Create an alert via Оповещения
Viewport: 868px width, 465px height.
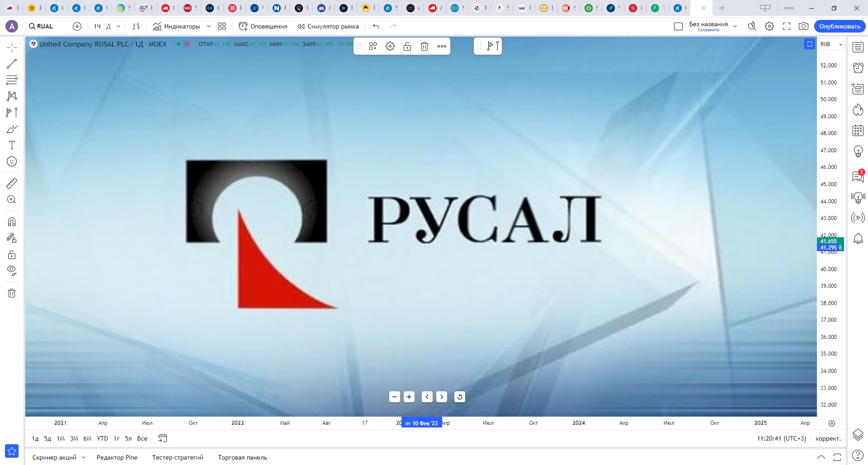tap(263, 26)
